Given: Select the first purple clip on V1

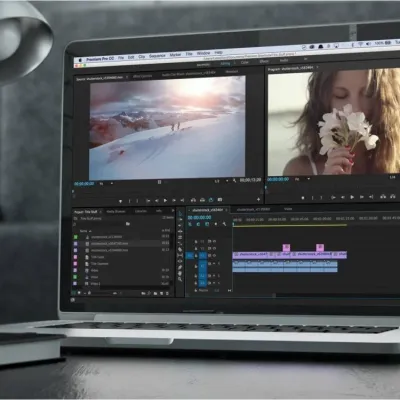Looking at the screenshot, I should (x=251, y=255).
